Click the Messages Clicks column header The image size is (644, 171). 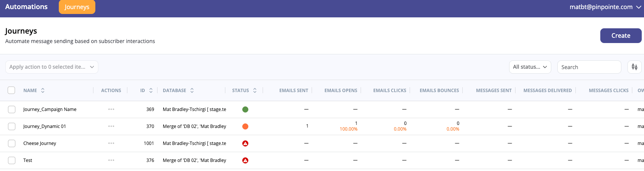click(609, 91)
